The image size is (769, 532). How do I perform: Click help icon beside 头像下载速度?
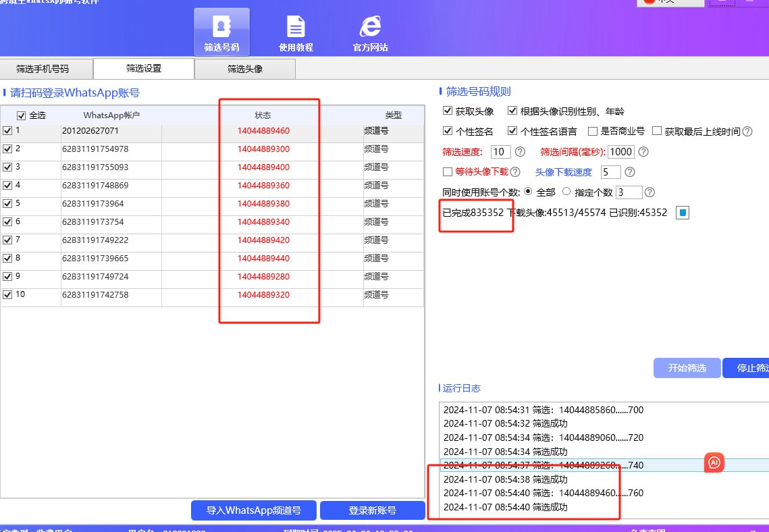(630, 172)
